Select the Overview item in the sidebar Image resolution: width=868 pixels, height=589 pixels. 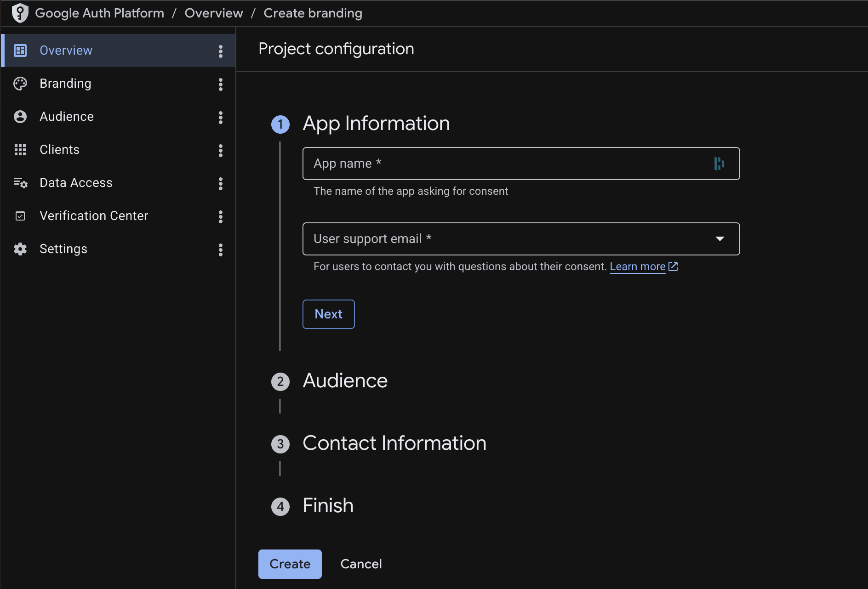coord(118,51)
